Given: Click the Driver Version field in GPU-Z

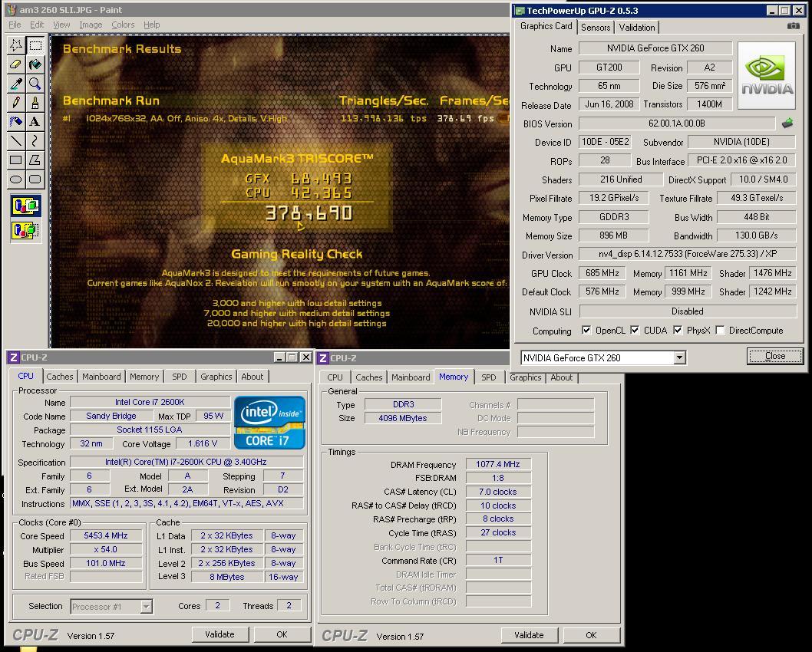Looking at the screenshot, I should [x=688, y=254].
